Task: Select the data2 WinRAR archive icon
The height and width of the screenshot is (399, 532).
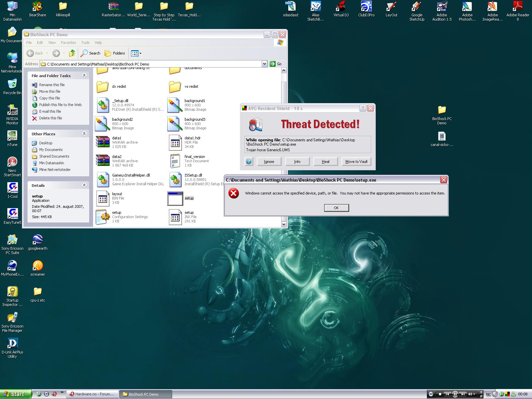Action: point(102,161)
